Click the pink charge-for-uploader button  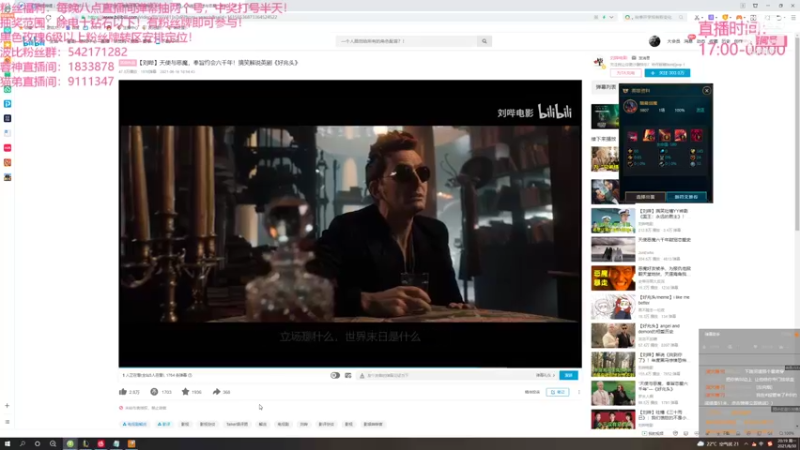click(626, 73)
